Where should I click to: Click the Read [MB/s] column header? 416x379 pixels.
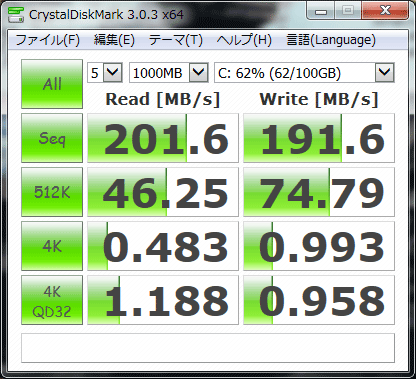[163, 99]
